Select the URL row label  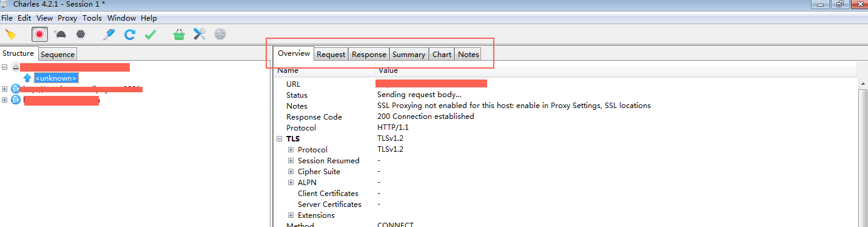[x=294, y=84]
